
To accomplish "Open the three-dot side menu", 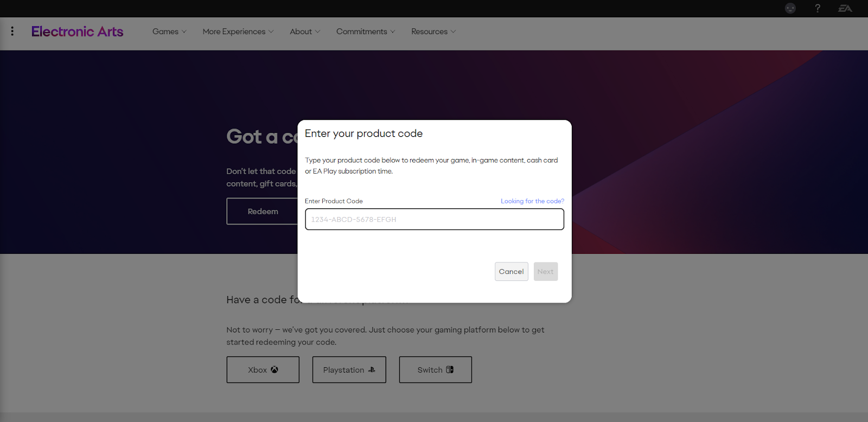I will pyautogui.click(x=12, y=31).
